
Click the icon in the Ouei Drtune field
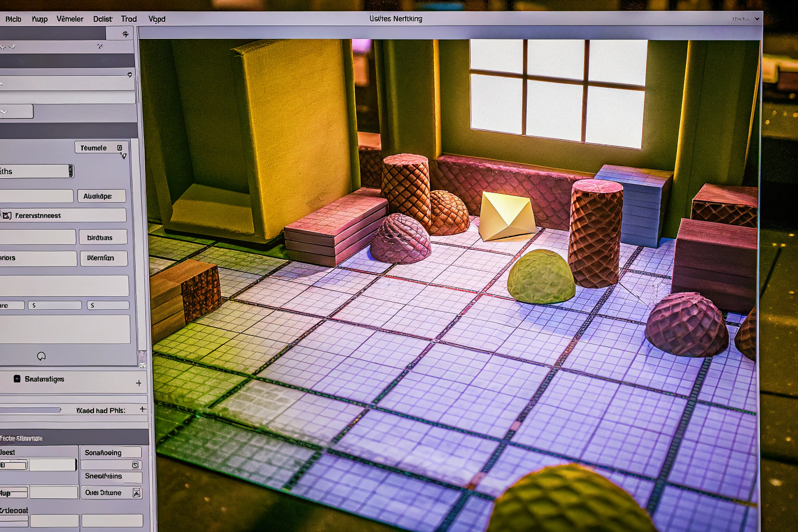[137, 493]
